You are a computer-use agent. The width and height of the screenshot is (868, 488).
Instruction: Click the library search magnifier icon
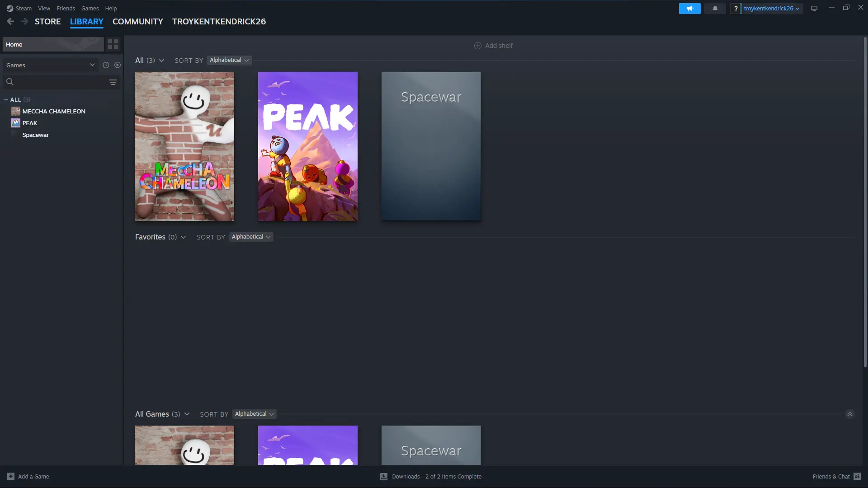pyautogui.click(x=10, y=82)
